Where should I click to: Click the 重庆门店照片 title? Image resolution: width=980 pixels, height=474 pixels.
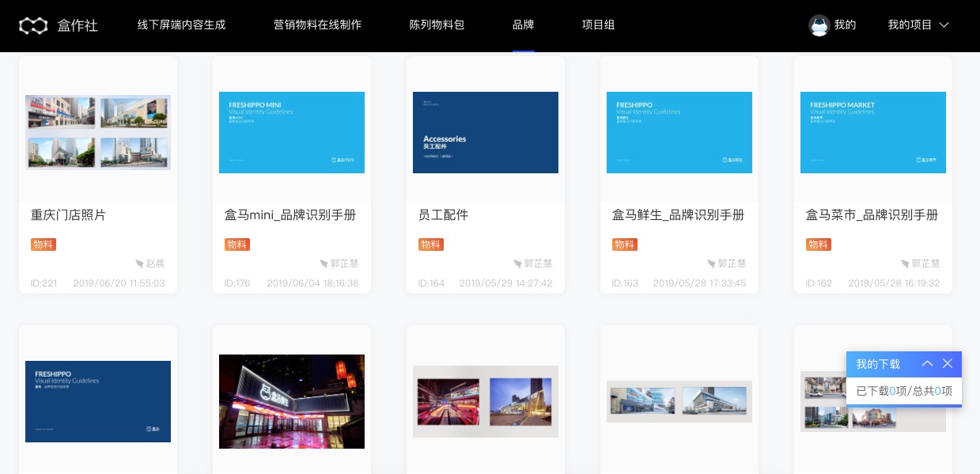(x=68, y=215)
